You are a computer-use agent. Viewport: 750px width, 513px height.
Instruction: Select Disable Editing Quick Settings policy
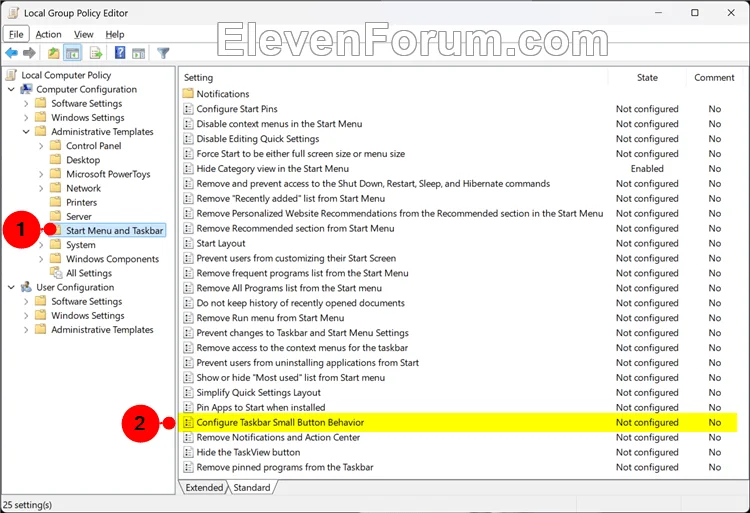coord(258,139)
